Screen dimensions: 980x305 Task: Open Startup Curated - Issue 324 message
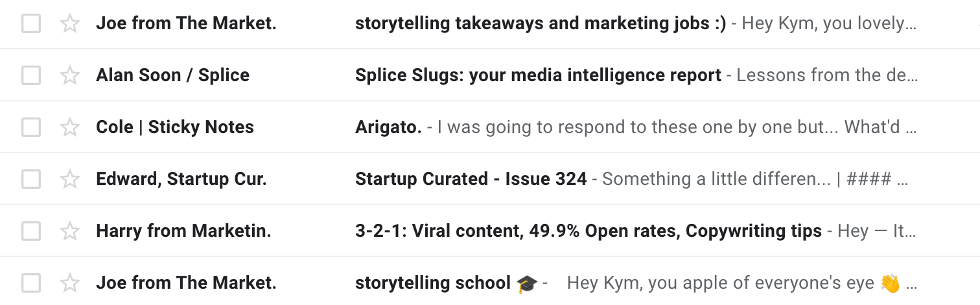click(471, 179)
